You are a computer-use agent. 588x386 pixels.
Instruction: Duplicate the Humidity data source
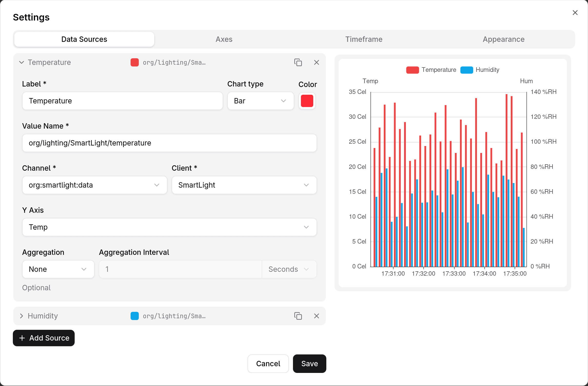[x=298, y=316]
